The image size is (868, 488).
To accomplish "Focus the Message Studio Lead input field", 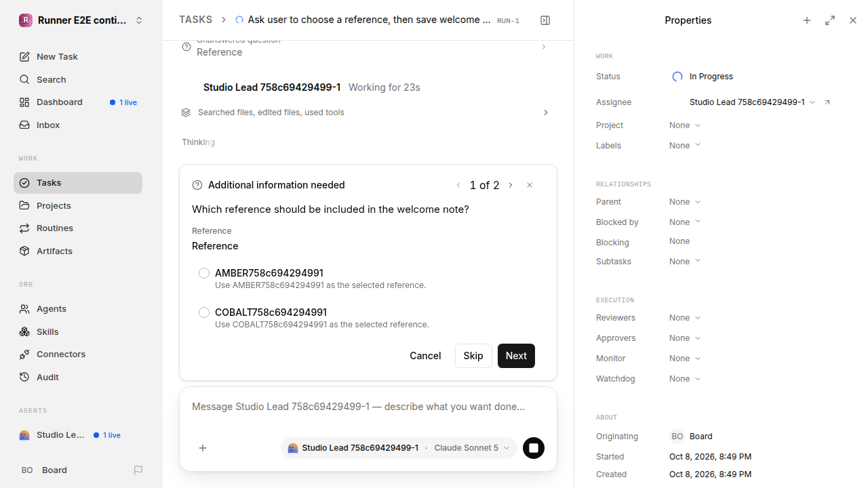I will (368, 407).
